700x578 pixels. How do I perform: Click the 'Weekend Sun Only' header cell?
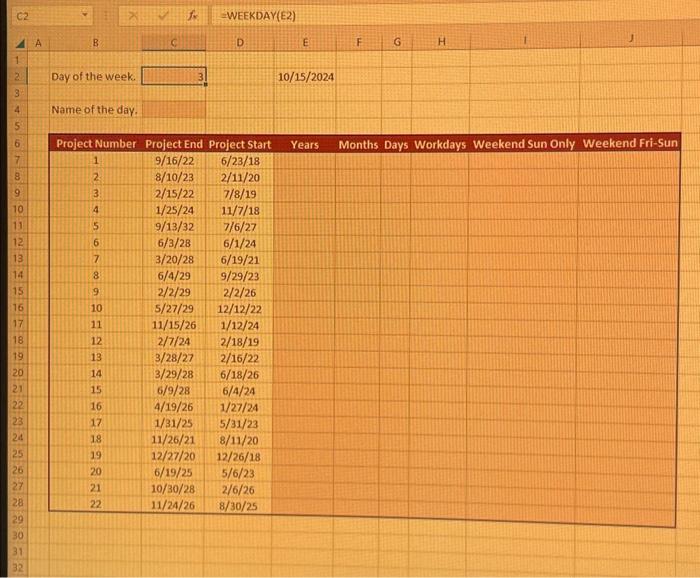(524, 144)
